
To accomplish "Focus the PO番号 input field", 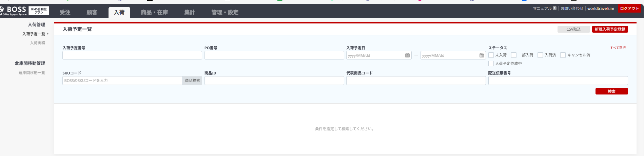I will click(x=274, y=55).
